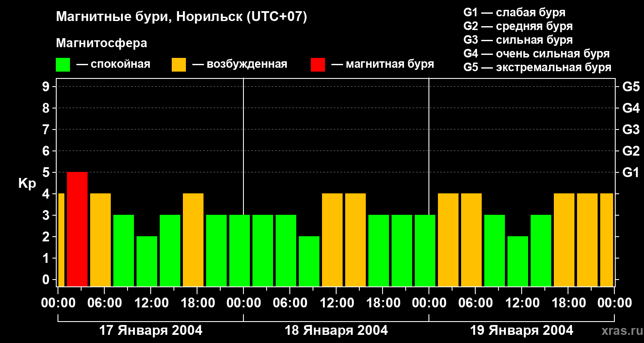Click the 18:00 label above 18 Января

tap(383, 303)
